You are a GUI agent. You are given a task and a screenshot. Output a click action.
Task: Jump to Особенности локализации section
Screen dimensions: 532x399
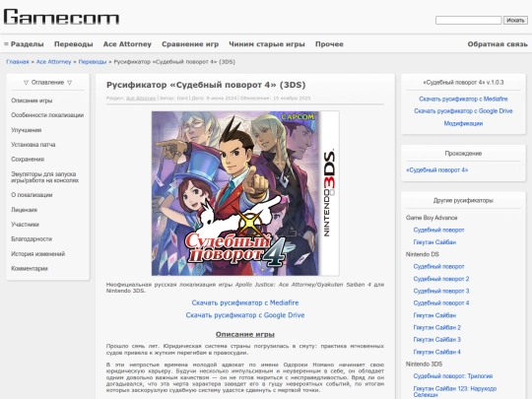[x=47, y=115]
